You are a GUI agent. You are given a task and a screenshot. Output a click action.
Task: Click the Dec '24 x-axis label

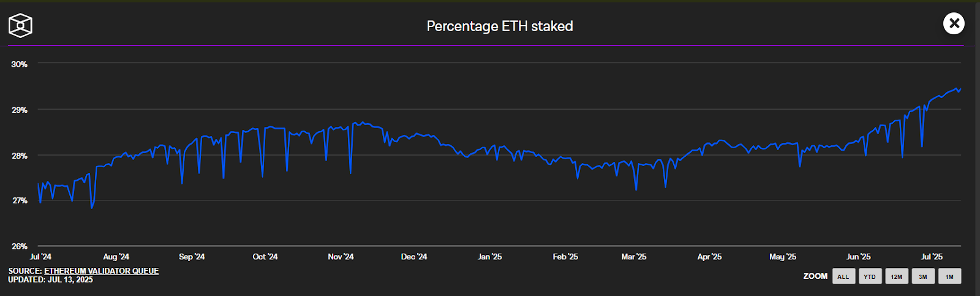tap(414, 257)
